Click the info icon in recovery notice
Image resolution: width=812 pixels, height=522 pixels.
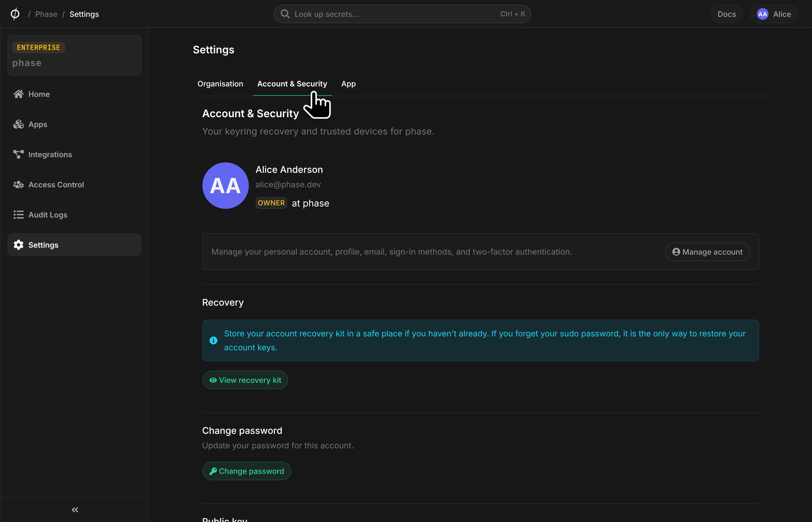pos(213,340)
